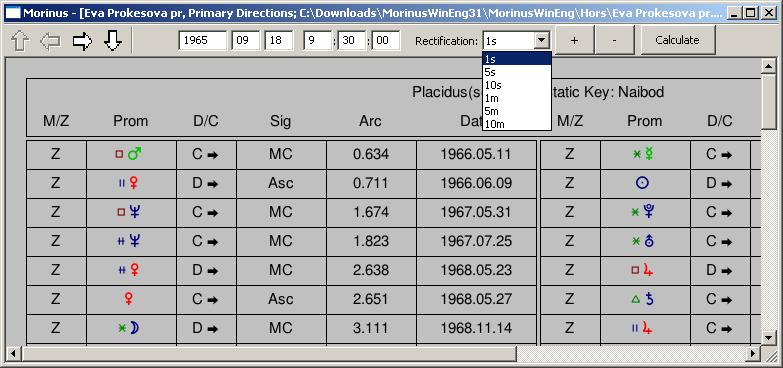
Task: Select 5s from the rectification list
Action: tap(517, 72)
